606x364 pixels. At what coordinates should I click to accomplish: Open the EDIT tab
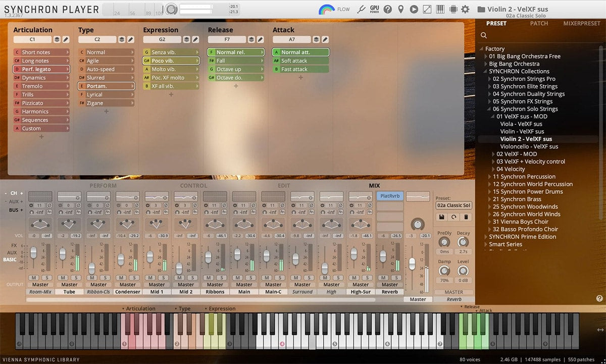(x=284, y=186)
